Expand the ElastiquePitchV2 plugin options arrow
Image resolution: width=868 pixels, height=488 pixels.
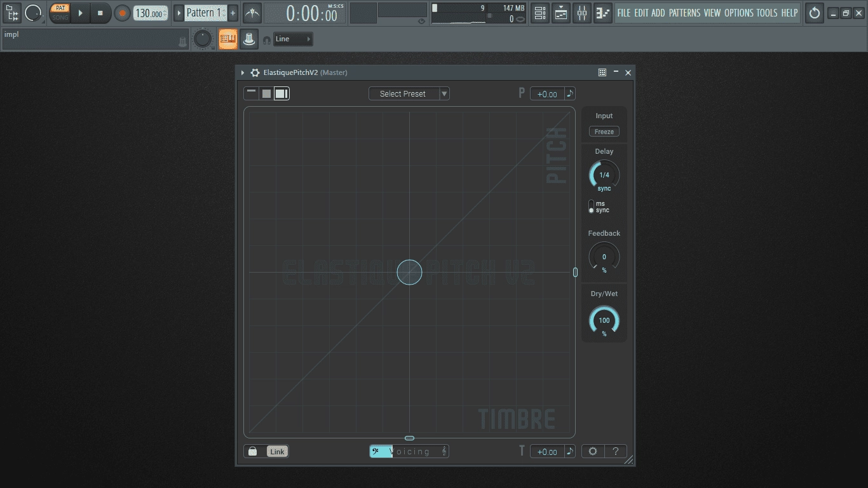pos(243,73)
